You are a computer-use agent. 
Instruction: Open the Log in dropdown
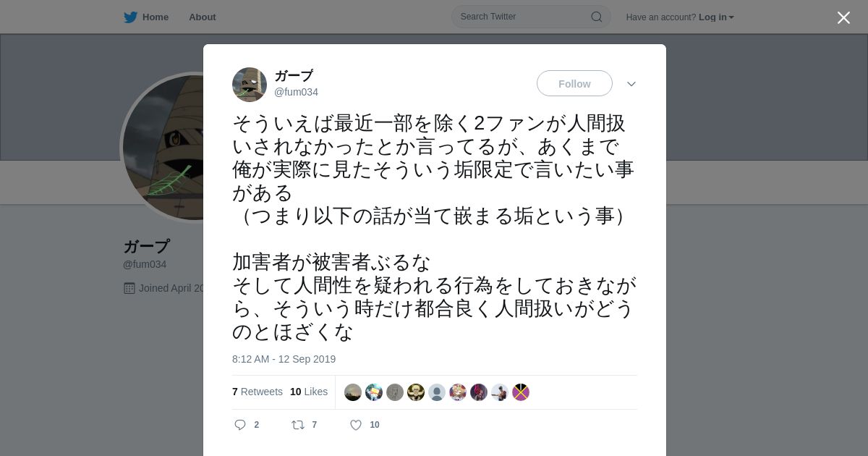click(x=716, y=17)
